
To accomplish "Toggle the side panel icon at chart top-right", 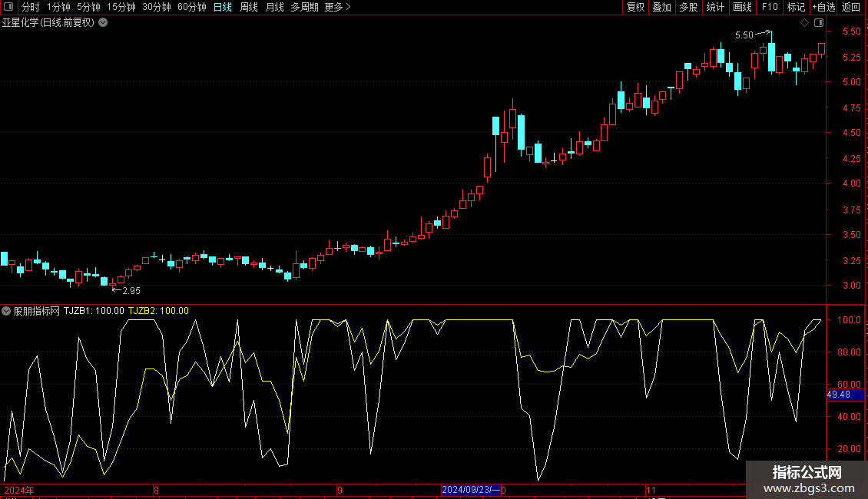I will click(x=819, y=23).
